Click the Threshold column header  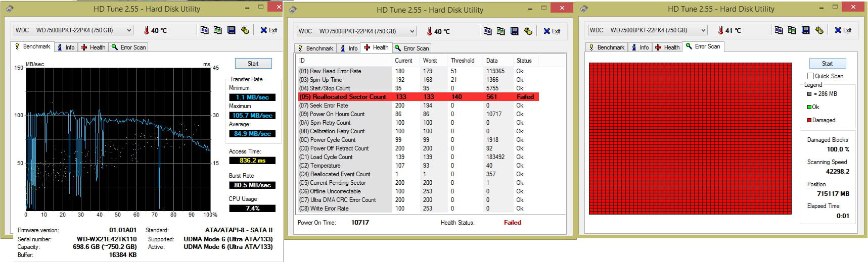point(466,61)
